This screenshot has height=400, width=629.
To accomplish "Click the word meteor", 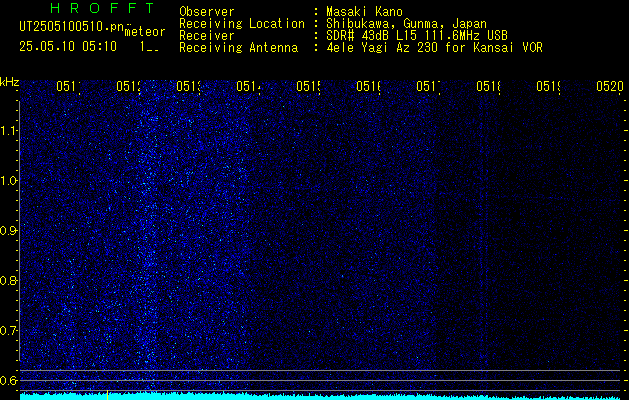I will click(145, 32).
